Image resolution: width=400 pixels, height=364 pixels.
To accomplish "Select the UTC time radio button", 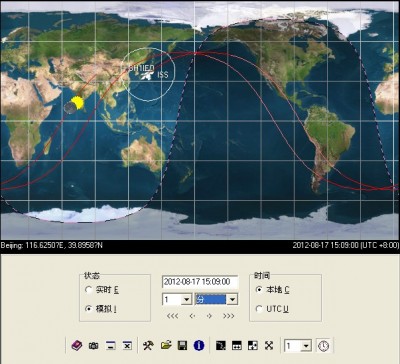I will coord(259,309).
